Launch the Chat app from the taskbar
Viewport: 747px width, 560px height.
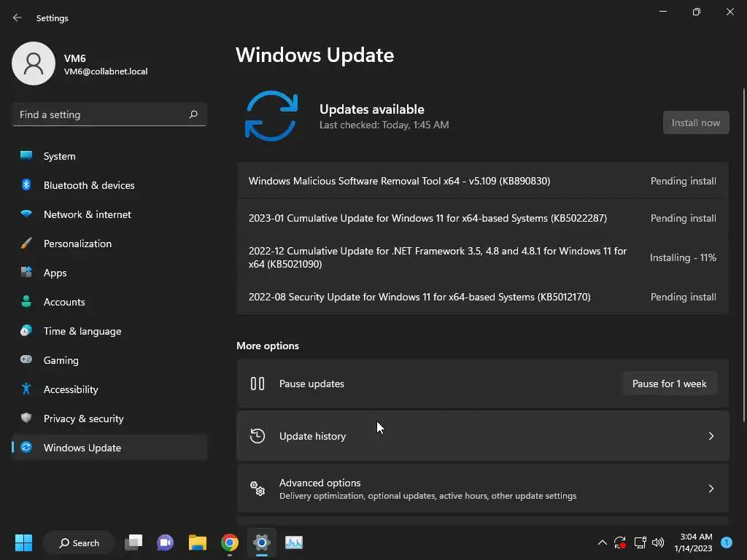coord(166,542)
